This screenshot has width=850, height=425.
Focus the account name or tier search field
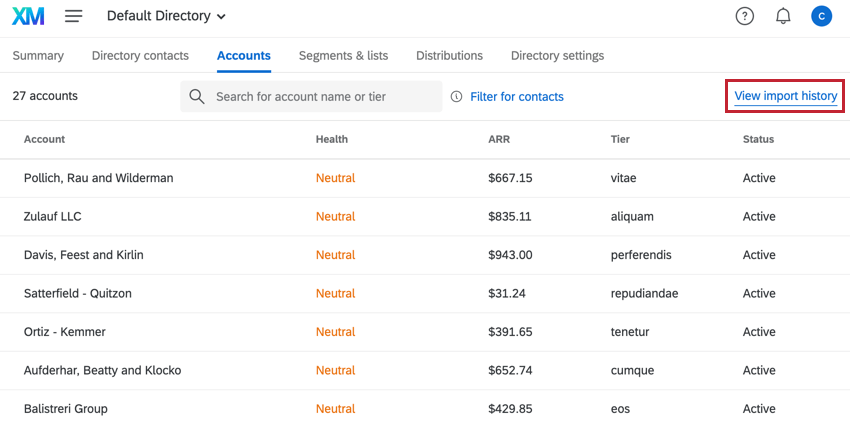(x=311, y=96)
